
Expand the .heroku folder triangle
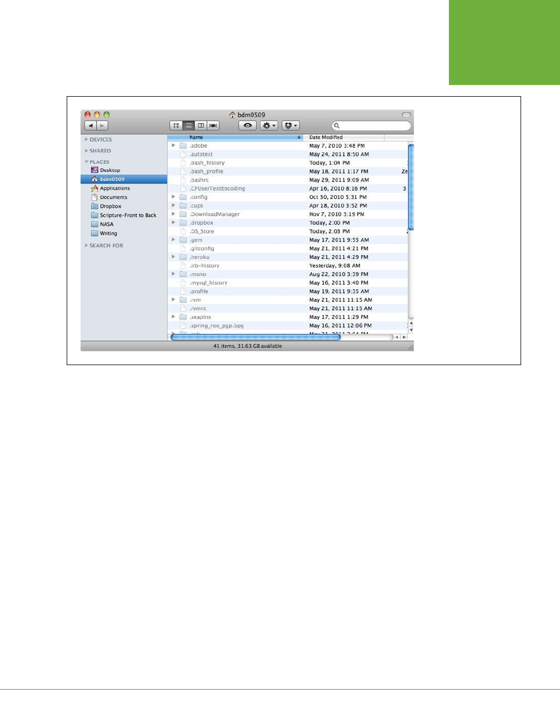pyautogui.click(x=173, y=257)
